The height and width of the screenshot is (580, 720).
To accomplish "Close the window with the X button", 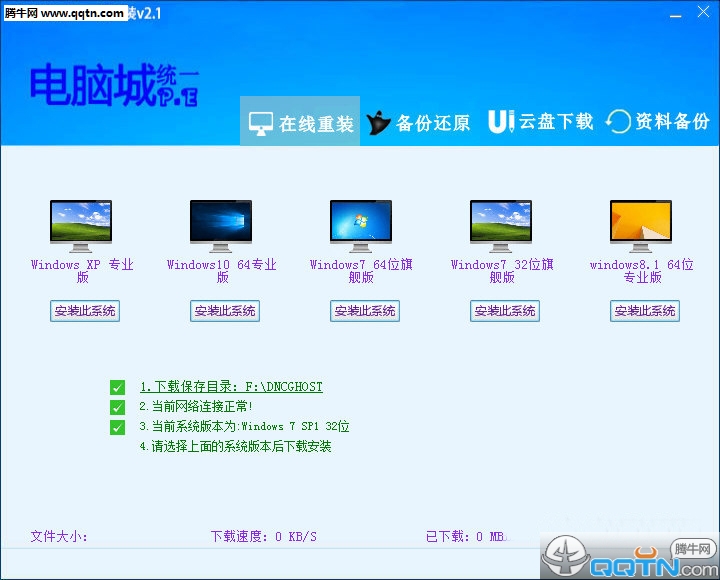I will [x=703, y=12].
